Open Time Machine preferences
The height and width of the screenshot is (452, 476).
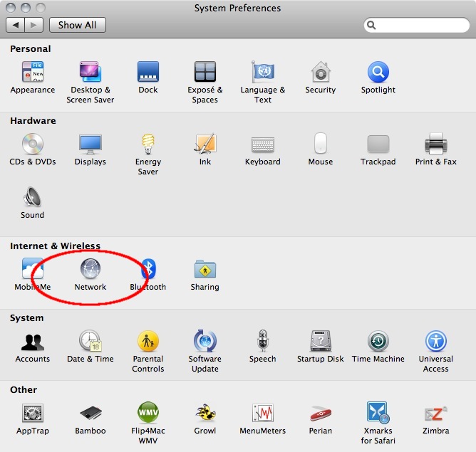pyautogui.click(x=378, y=342)
